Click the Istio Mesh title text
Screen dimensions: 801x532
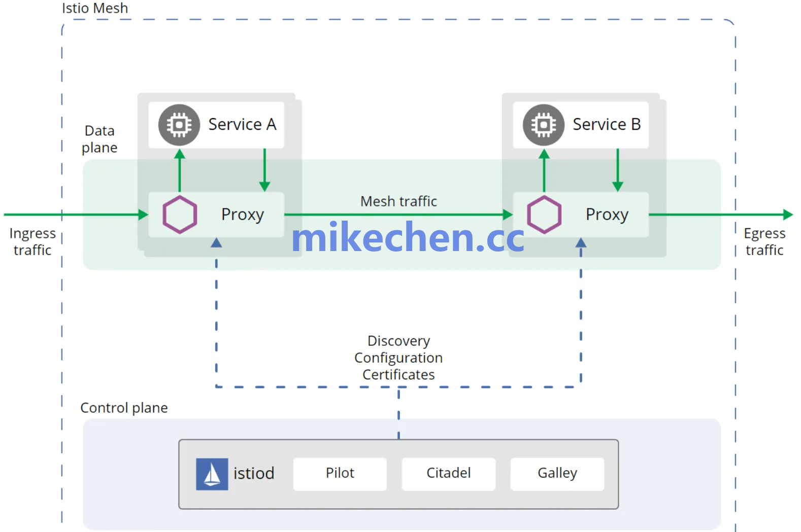coord(95,8)
